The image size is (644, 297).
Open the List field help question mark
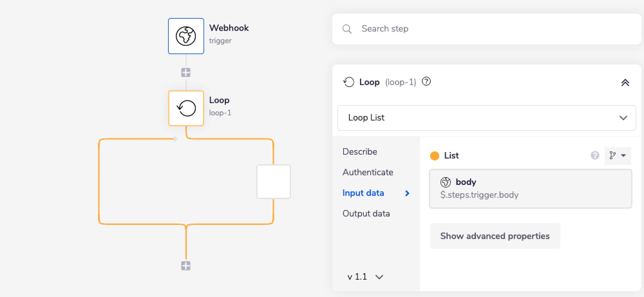click(594, 156)
